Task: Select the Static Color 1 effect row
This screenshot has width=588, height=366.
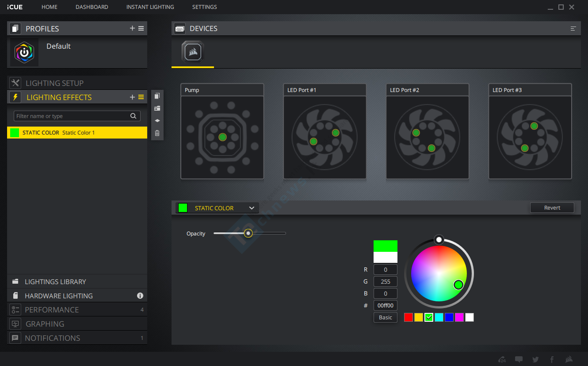Action: point(77,133)
